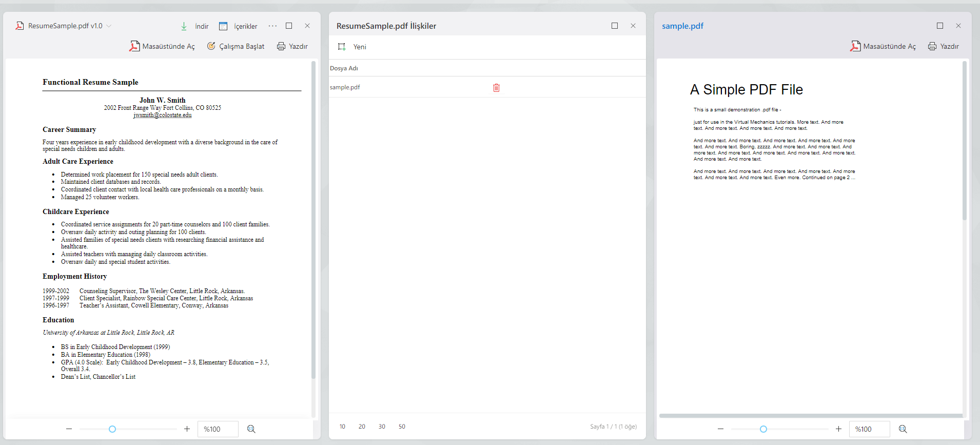The image size is (980, 445).
Task: Zoom in on the sample.pdf viewer
Action: 838,429
